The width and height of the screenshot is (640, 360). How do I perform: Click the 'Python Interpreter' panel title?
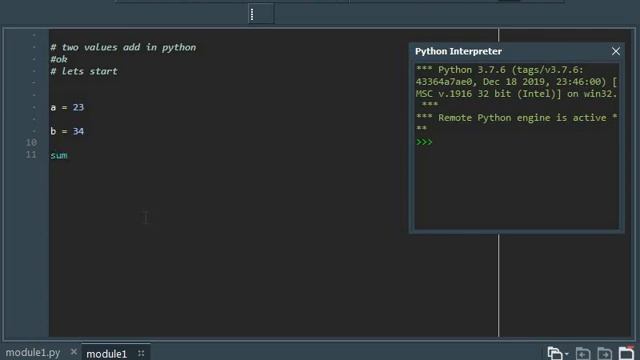458,51
